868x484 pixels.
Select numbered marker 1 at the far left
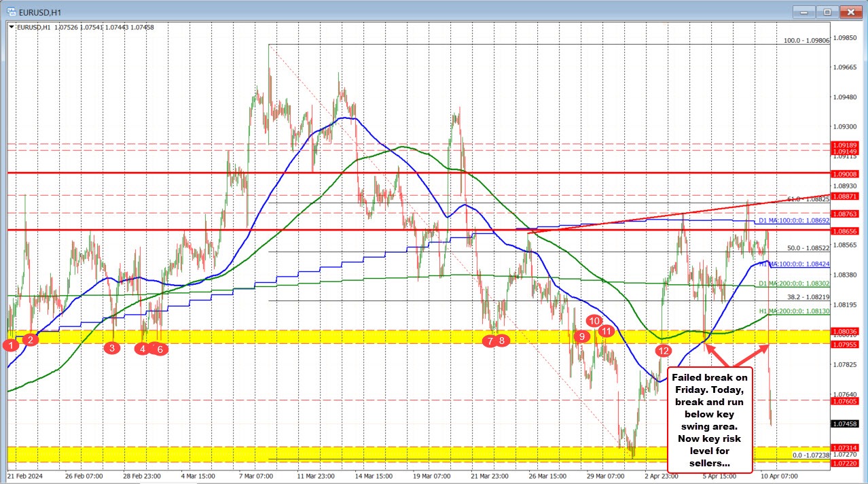[x=11, y=345]
